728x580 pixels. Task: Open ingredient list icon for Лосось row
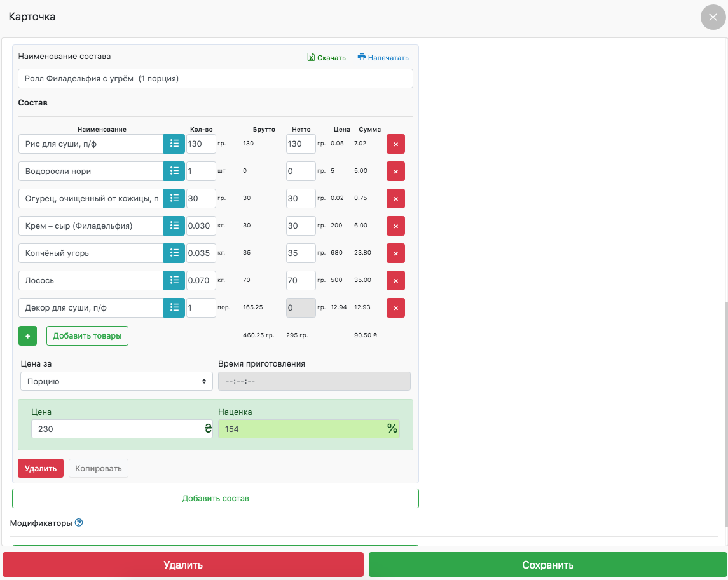click(x=174, y=280)
